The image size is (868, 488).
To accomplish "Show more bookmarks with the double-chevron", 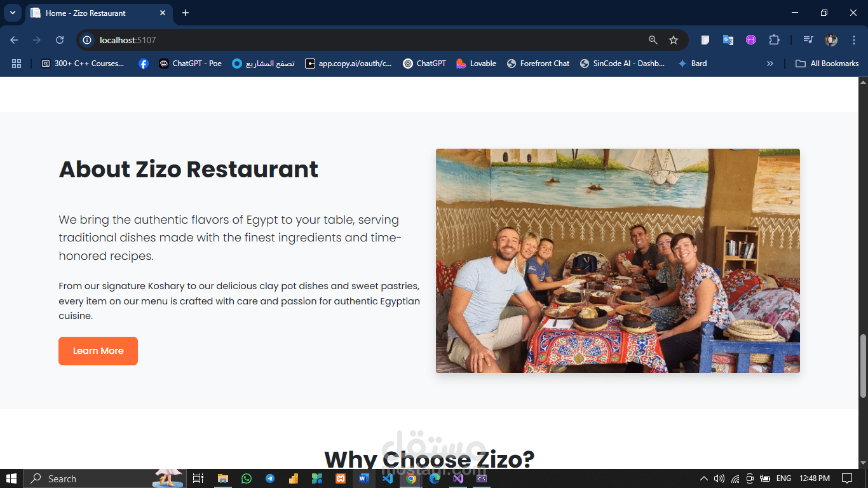I will (770, 64).
